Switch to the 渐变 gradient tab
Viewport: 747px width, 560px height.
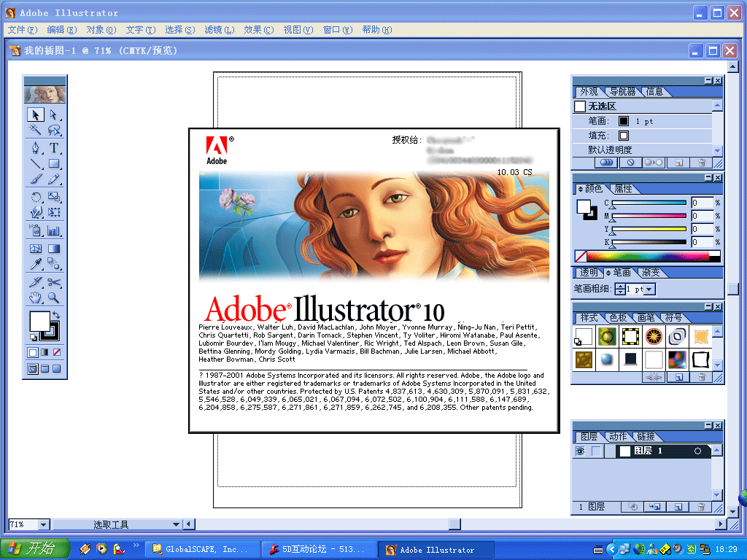(x=651, y=273)
